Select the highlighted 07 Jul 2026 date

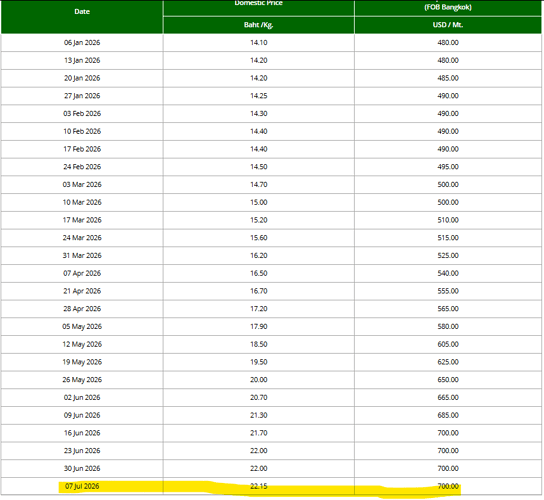point(82,486)
